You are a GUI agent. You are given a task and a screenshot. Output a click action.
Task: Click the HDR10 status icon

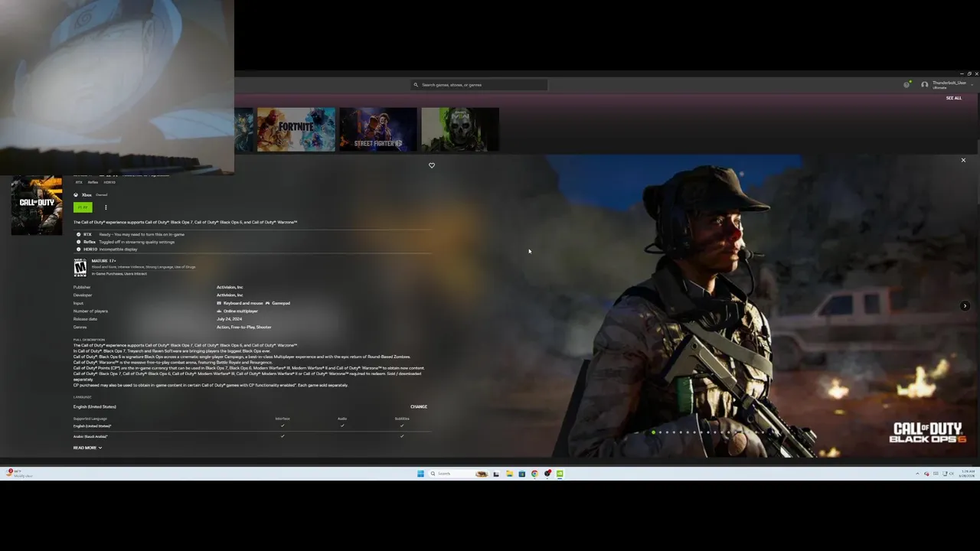78,249
